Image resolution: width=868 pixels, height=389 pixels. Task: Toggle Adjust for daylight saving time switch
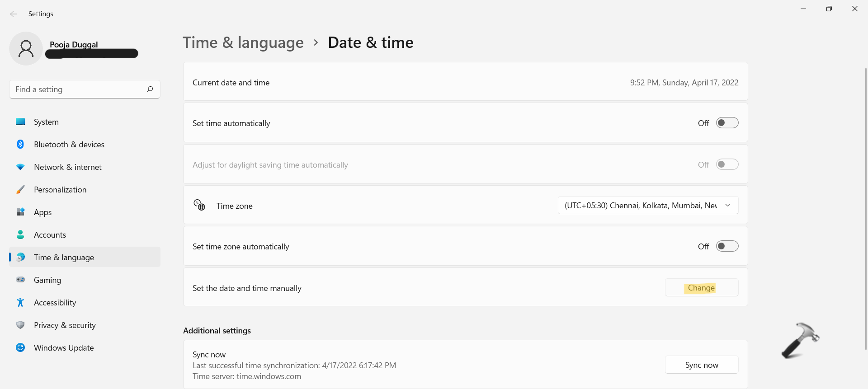pyautogui.click(x=727, y=164)
